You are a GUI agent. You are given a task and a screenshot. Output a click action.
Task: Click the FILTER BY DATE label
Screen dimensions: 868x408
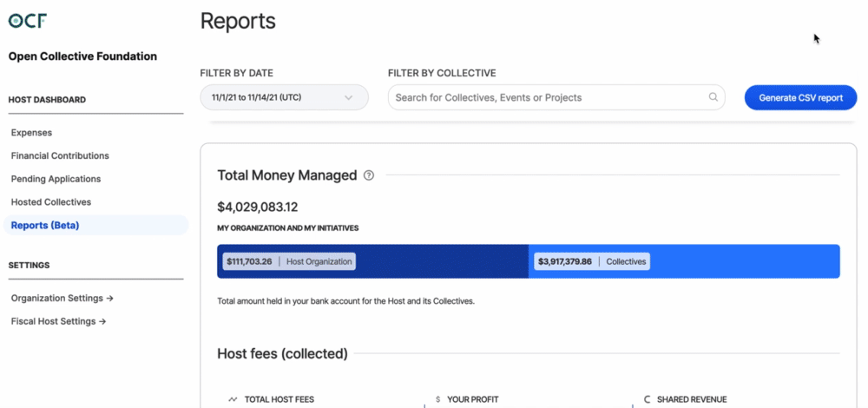tap(236, 73)
